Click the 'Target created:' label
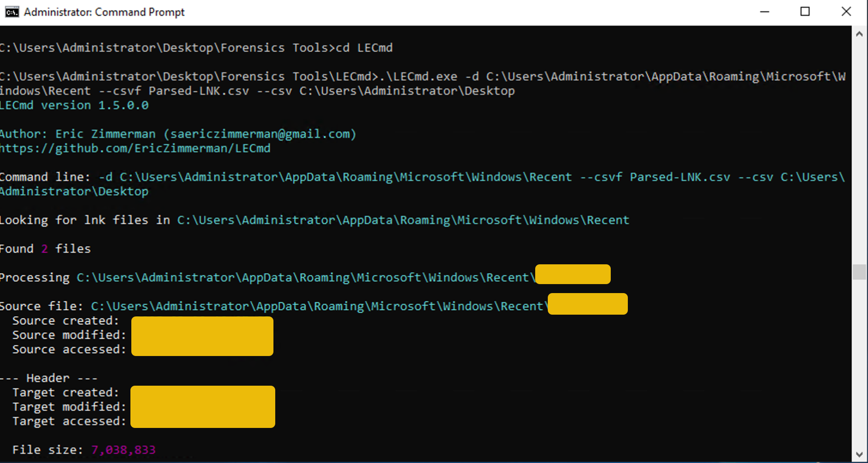The width and height of the screenshot is (868, 463). click(x=66, y=393)
